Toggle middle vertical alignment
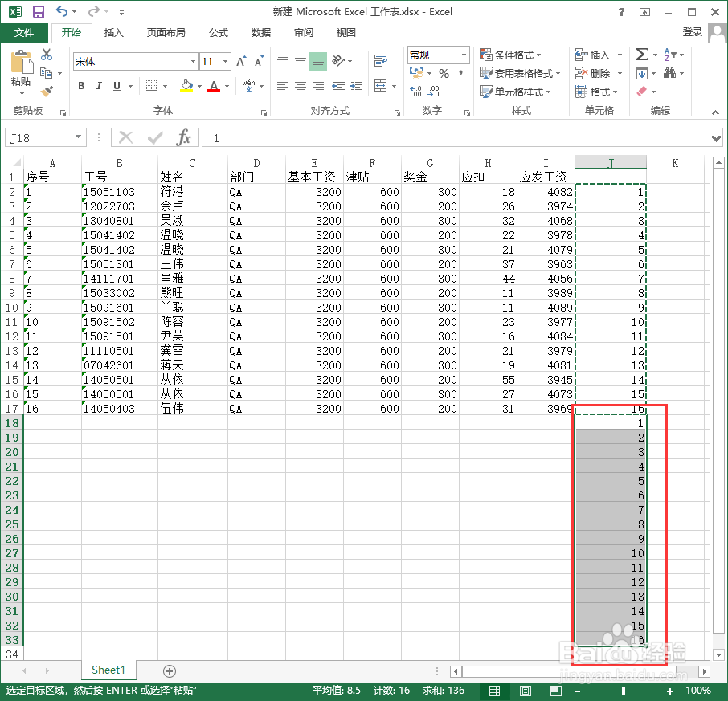Image resolution: width=728 pixels, height=701 pixels. [x=301, y=61]
